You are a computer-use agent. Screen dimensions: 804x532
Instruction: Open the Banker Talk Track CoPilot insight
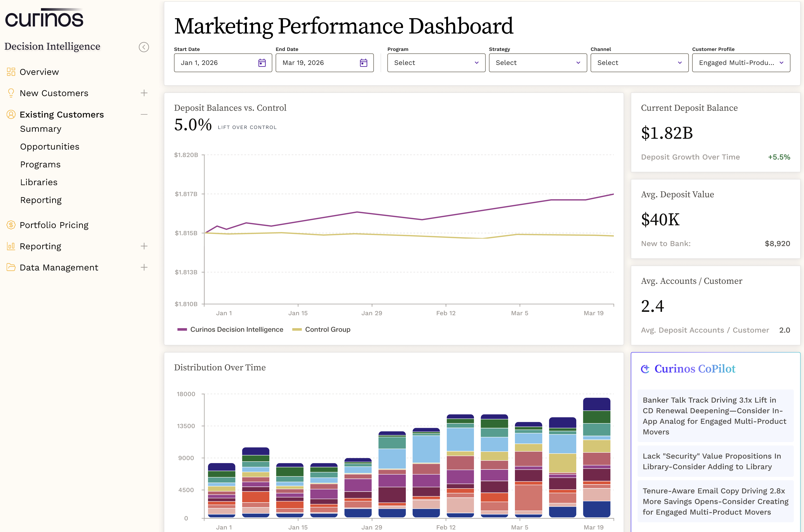pos(715,416)
